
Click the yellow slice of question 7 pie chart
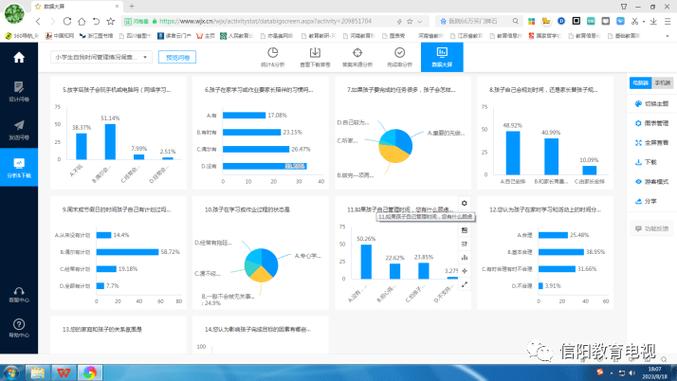(392, 154)
